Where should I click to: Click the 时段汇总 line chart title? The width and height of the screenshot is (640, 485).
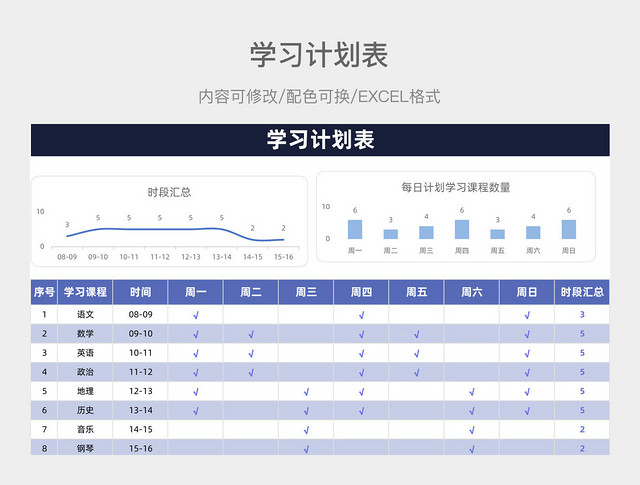[169, 192]
